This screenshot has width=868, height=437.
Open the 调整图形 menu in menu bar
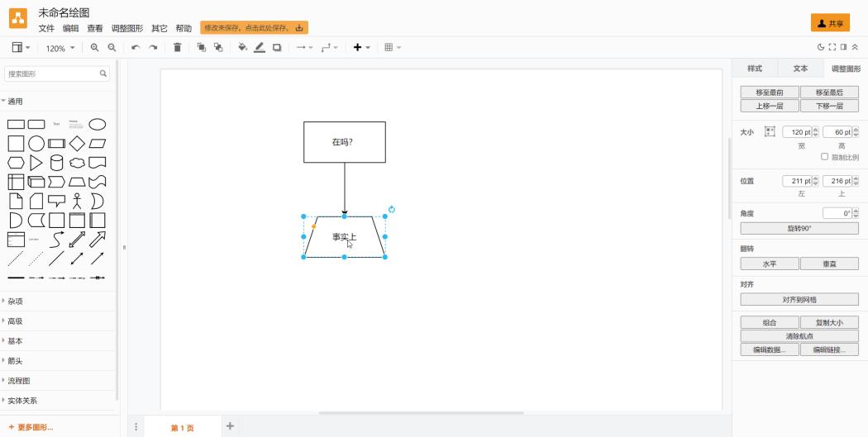pos(127,28)
